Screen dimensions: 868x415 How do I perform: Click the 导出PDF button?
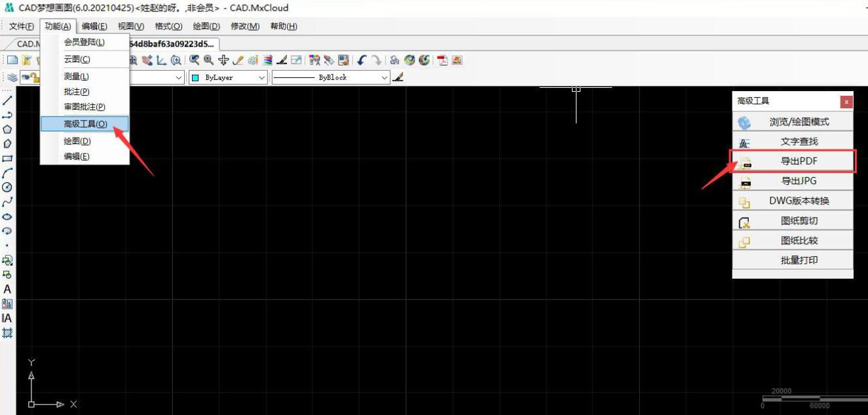click(x=799, y=161)
